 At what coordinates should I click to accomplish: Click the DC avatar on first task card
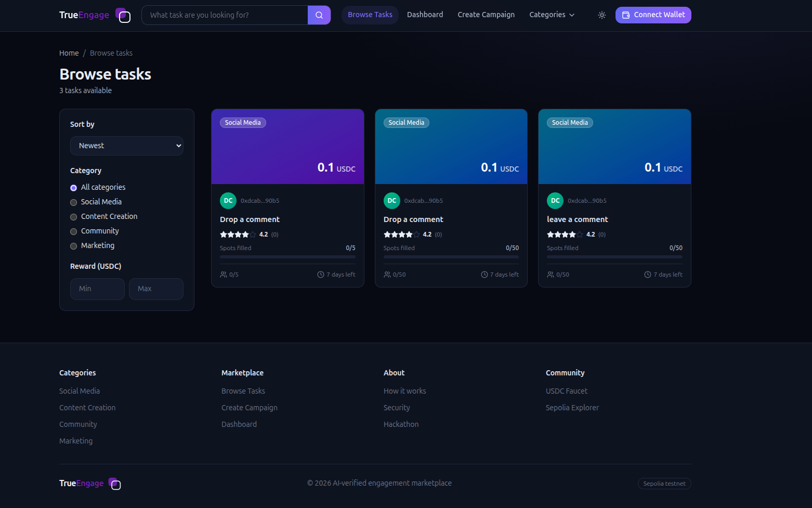[x=228, y=201]
